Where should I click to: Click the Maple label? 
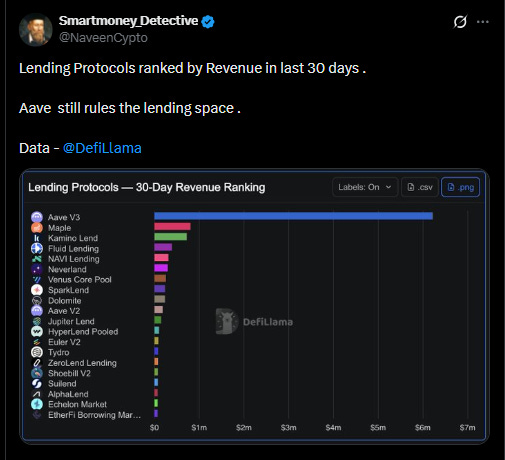tap(60, 228)
